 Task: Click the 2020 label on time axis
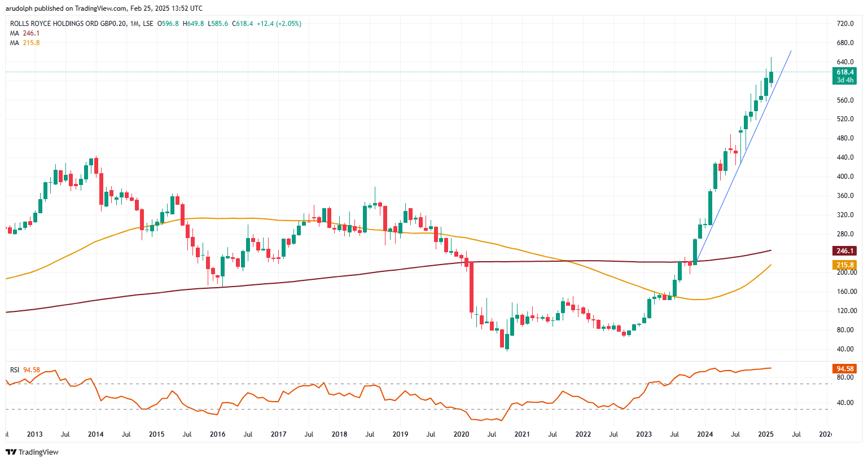coord(461,434)
